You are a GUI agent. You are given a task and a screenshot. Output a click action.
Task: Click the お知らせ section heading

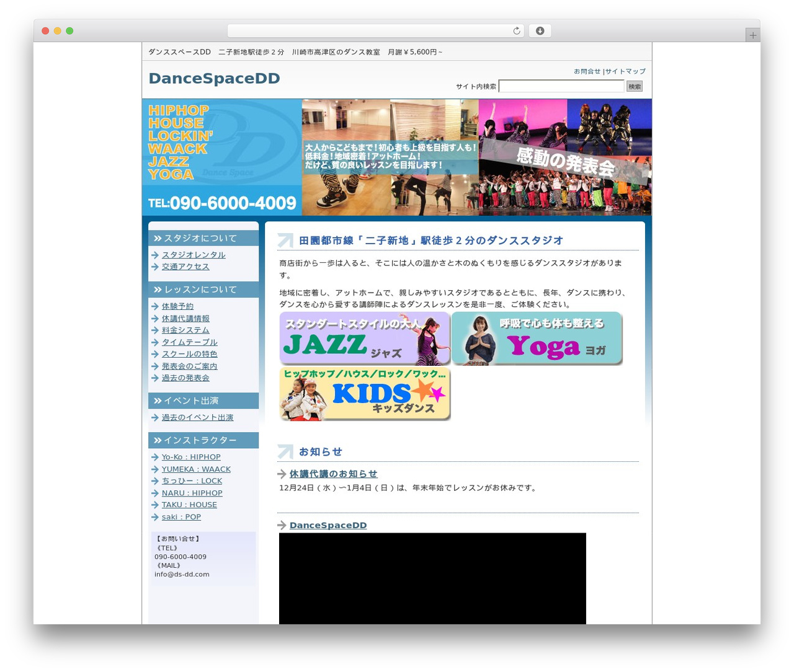pos(320,452)
